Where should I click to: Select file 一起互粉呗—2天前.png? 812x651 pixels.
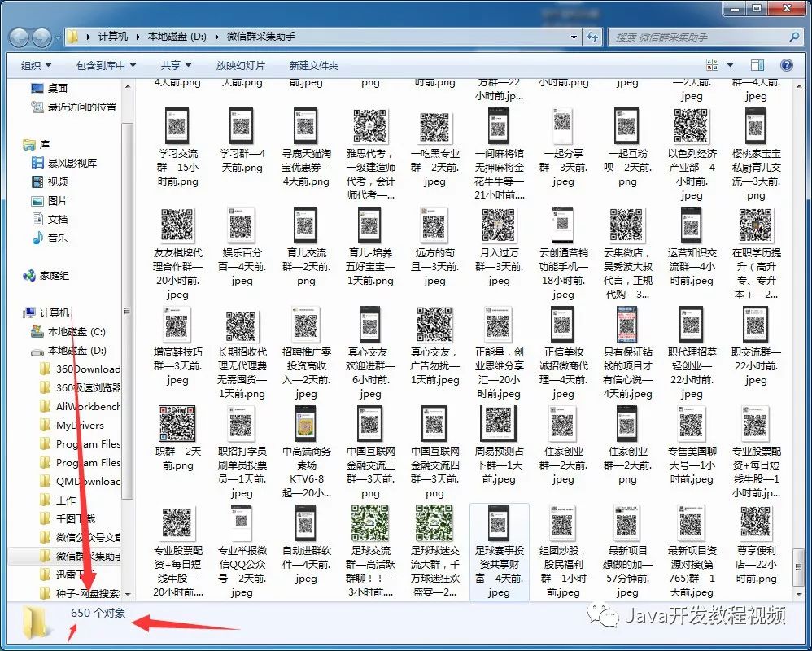click(x=627, y=146)
